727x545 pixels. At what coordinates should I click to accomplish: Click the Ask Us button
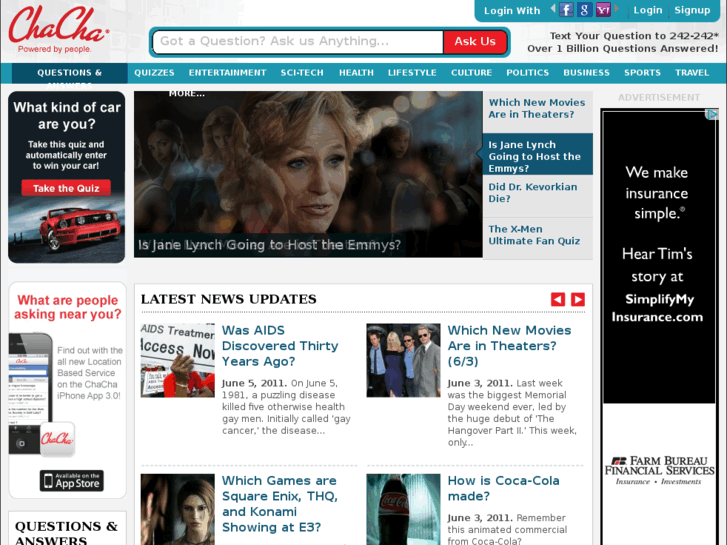[475, 42]
